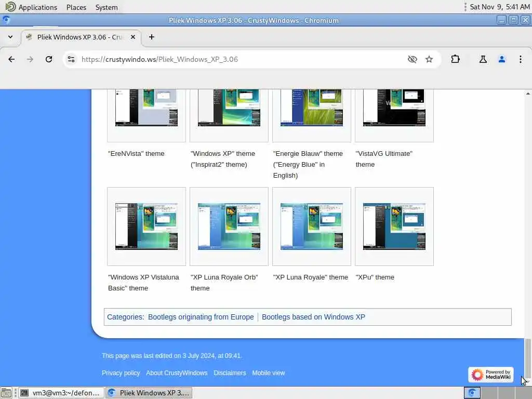Click "XPu" theme caption text
This screenshot has width=532, height=399.
[x=375, y=277]
